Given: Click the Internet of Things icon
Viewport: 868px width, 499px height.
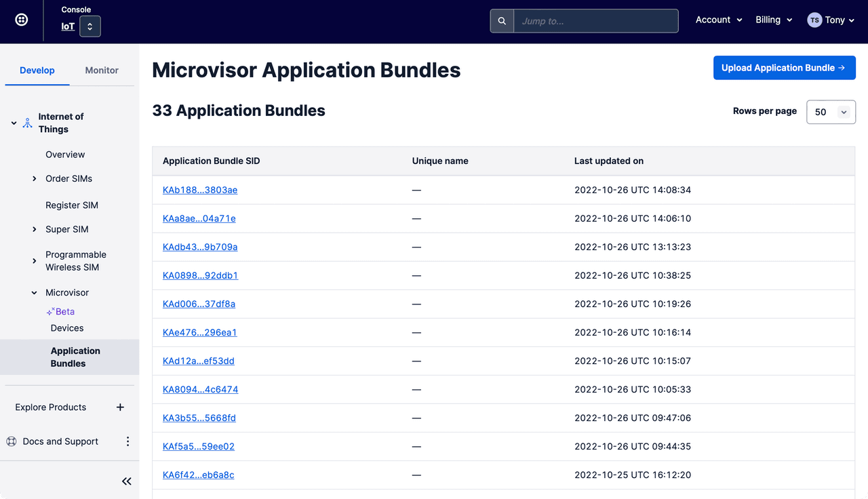Looking at the screenshot, I should [27, 122].
